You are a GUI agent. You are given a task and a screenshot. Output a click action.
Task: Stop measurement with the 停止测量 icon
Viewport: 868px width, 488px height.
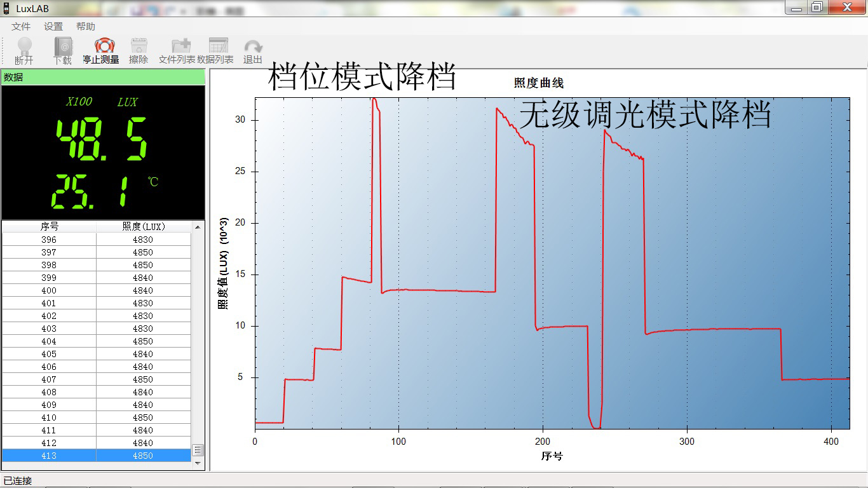(x=101, y=51)
